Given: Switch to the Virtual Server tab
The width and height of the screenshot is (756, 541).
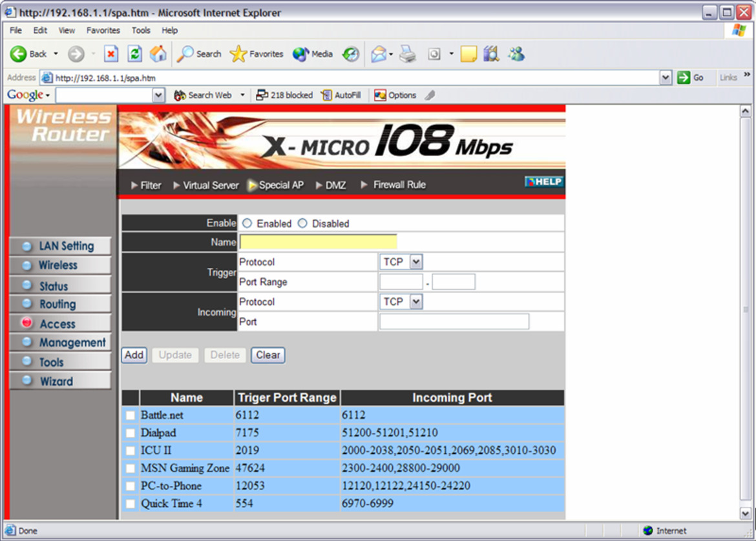Looking at the screenshot, I should coord(206,185).
